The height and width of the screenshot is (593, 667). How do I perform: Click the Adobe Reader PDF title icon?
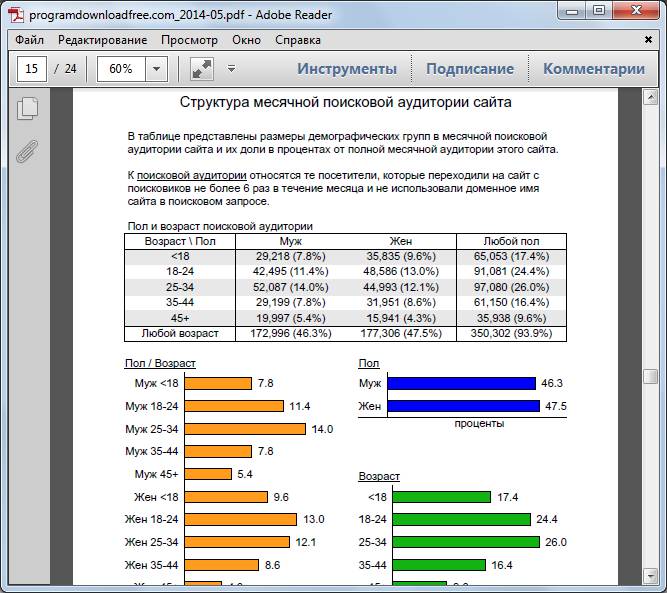(x=17, y=14)
